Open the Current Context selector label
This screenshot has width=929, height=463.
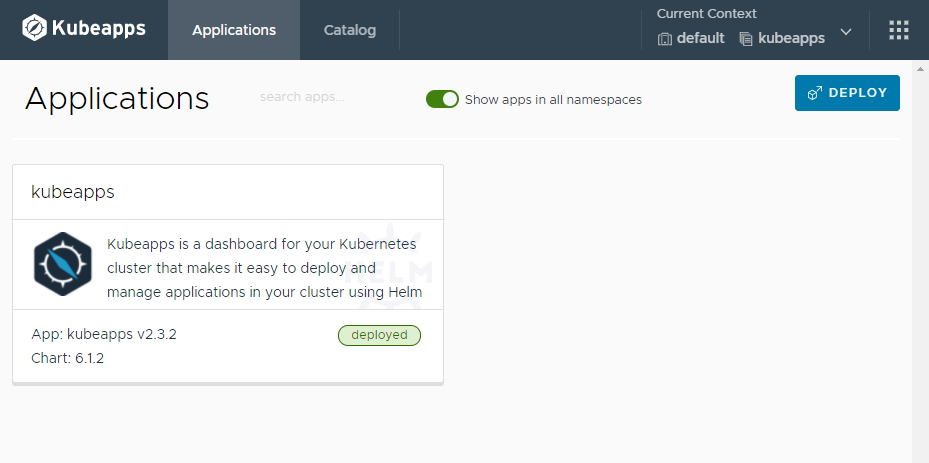pyautogui.click(x=706, y=14)
